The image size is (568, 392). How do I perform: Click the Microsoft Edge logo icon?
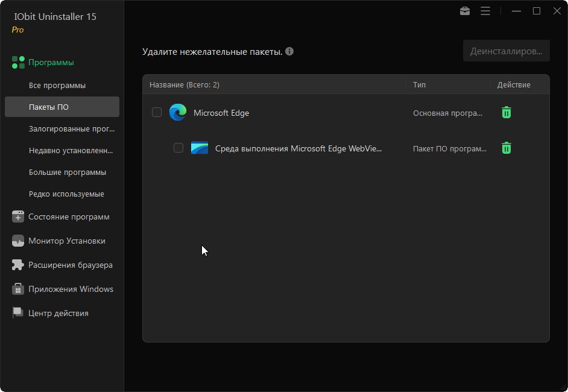[178, 112]
